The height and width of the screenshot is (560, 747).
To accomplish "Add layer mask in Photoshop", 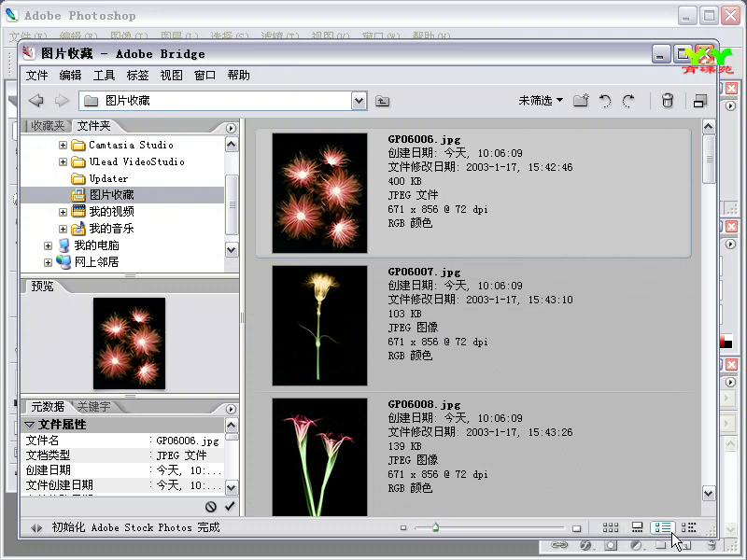I will click(611, 545).
